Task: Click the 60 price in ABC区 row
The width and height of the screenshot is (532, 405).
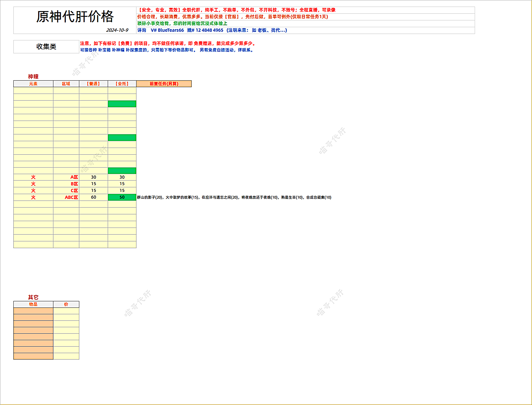Action: [x=94, y=197]
